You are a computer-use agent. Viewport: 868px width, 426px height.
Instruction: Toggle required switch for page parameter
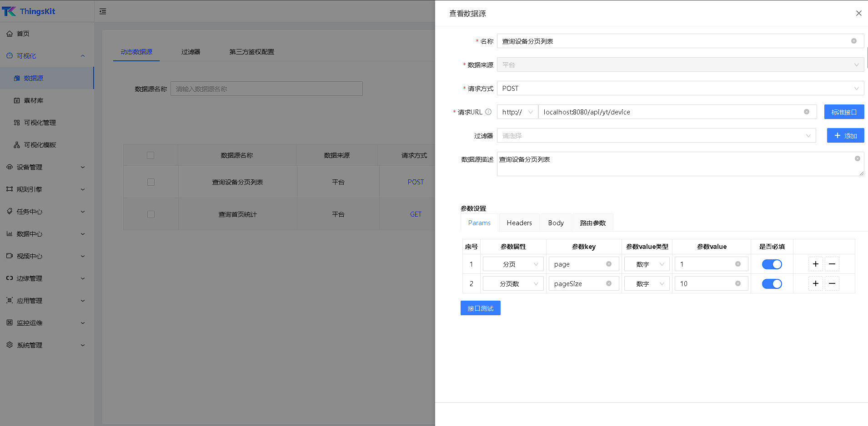point(772,264)
